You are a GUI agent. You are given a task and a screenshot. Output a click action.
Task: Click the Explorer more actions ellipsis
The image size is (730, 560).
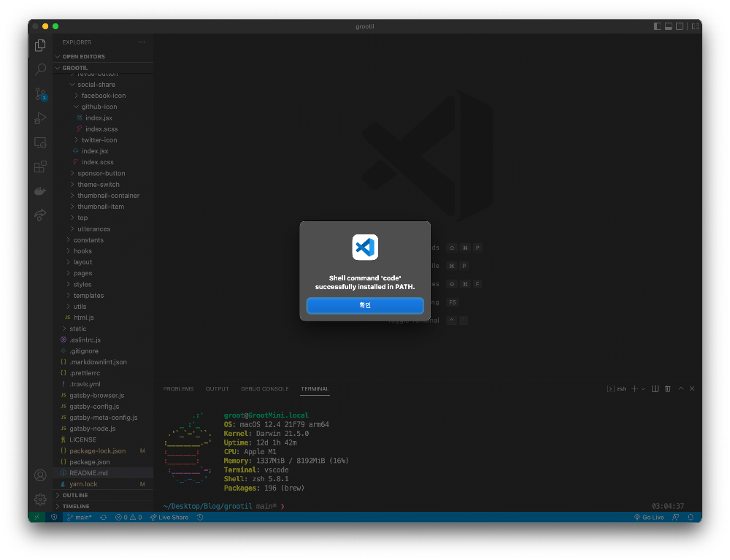click(x=142, y=42)
